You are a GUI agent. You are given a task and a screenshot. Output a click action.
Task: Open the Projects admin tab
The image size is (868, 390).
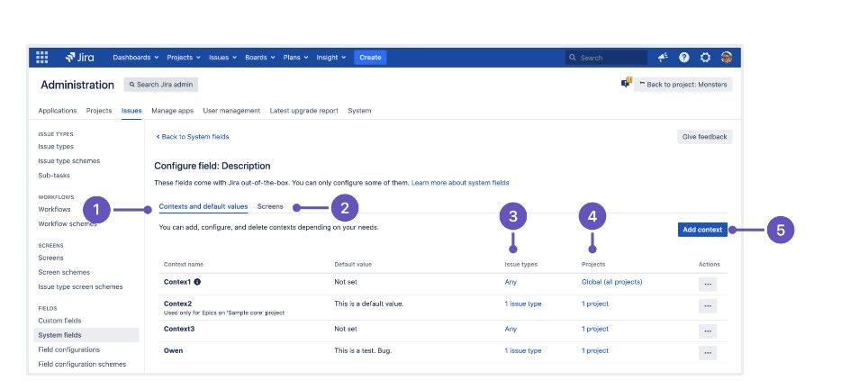pyautogui.click(x=99, y=111)
